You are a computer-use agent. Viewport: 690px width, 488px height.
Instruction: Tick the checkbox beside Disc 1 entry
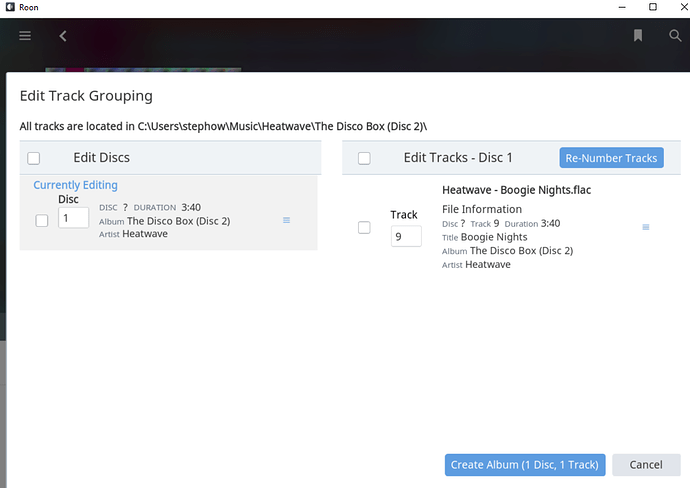click(42, 220)
